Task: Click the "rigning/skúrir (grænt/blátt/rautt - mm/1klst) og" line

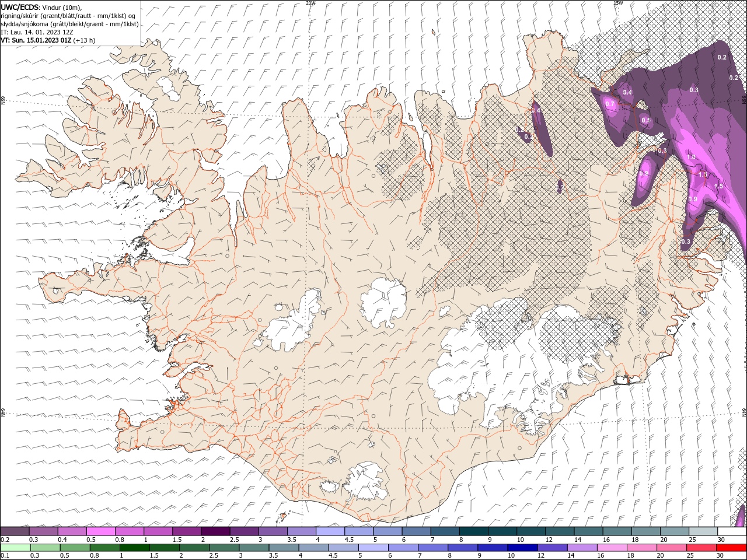Action: point(68,16)
